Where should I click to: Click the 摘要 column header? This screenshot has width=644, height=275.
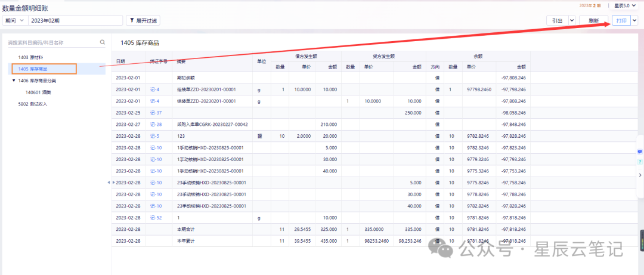tap(181, 61)
